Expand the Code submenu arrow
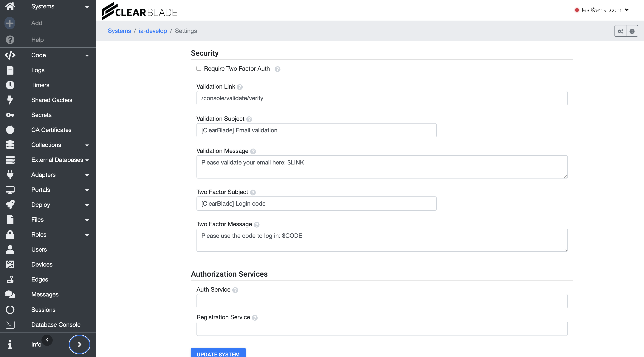Image resolution: width=644 pixels, height=357 pixels. point(87,56)
